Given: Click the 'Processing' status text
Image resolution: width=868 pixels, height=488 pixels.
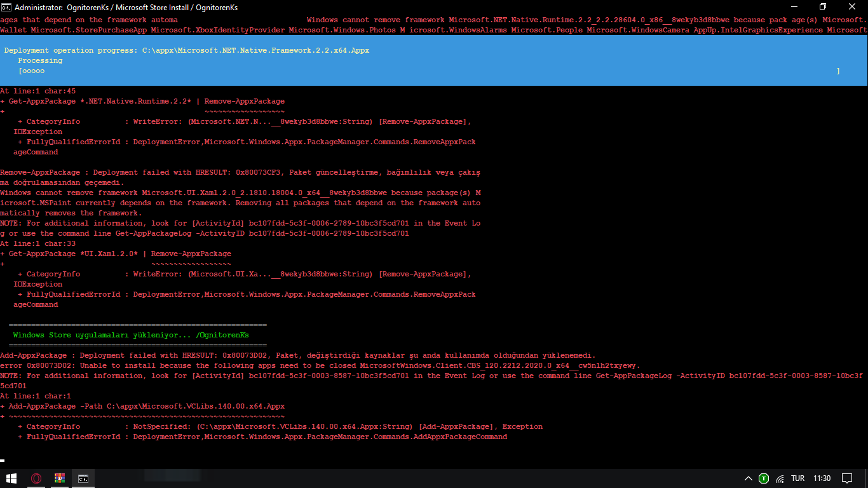Looking at the screenshot, I should [40, 60].
